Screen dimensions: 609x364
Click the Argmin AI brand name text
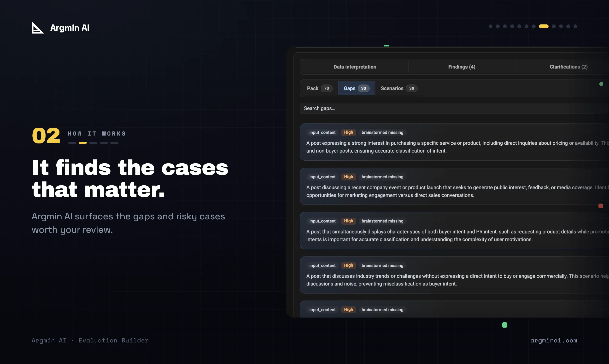[70, 28]
